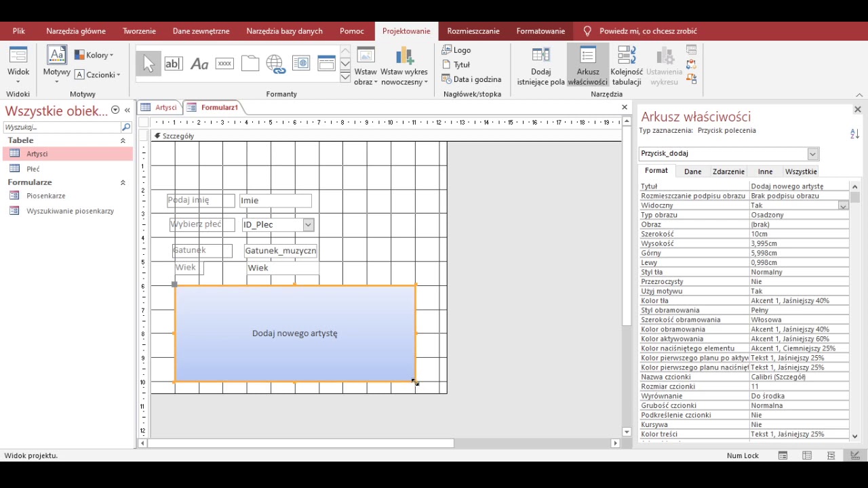
Task: Click the Szczegóły section bar
Action: coord(386,136)
